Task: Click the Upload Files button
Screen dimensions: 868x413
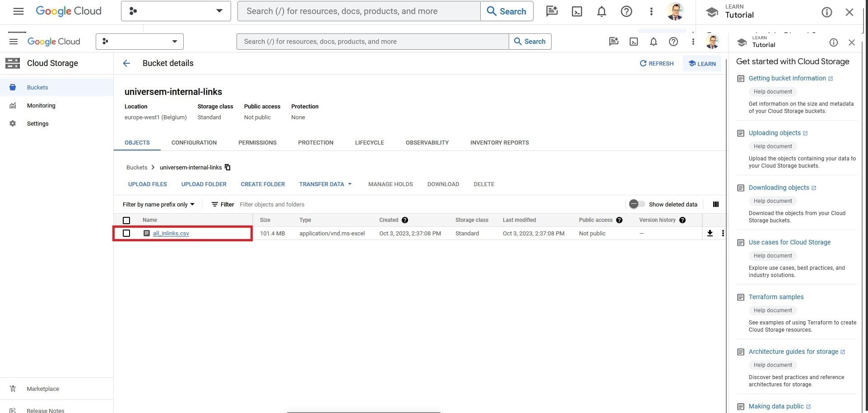Action: tap(147, 184)
